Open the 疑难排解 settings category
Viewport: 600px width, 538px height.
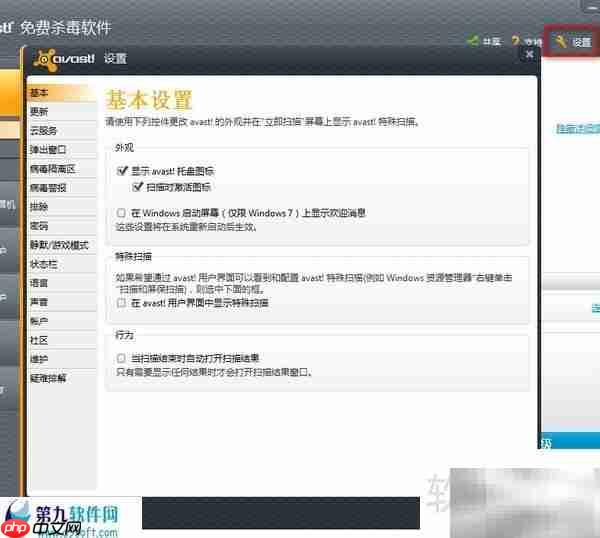[x=62, y=378]
